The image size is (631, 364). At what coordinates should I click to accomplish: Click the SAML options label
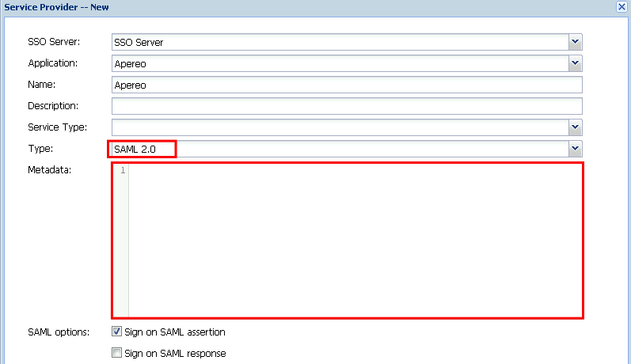tap(59, 332)
